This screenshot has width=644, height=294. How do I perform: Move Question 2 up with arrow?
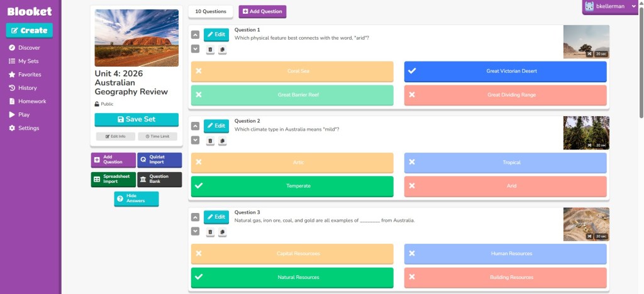click(195, 126)
